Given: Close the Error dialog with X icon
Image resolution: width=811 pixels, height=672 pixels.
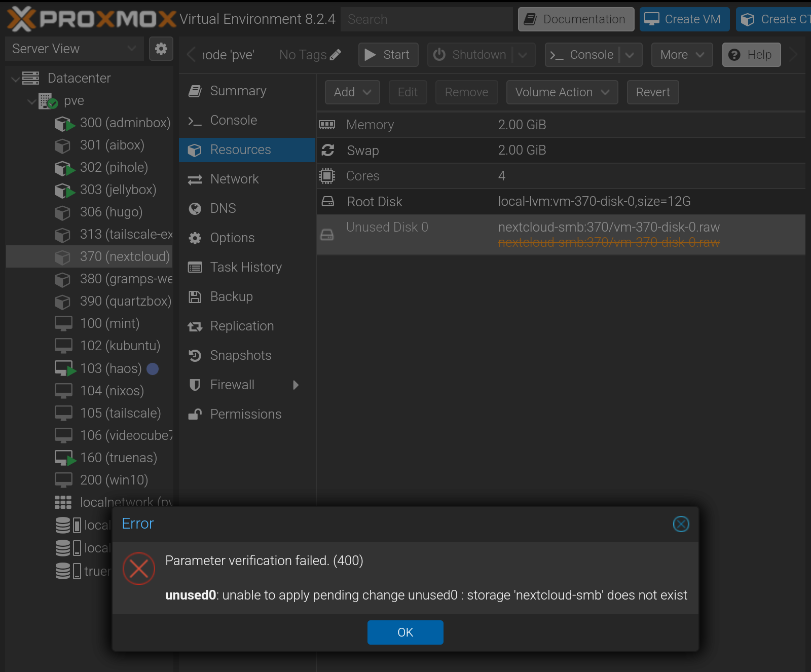Looking at the screenshot, I should pyautogui.click(x=681, y=524).
